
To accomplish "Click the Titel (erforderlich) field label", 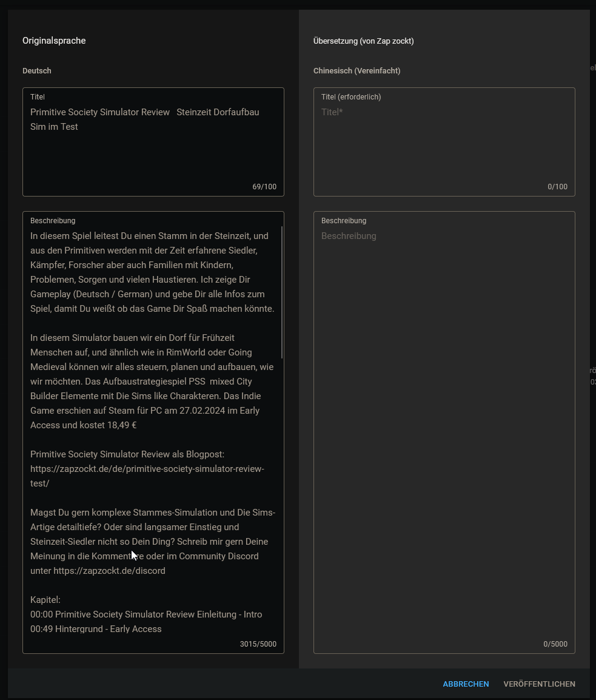I will coord(351,97).
